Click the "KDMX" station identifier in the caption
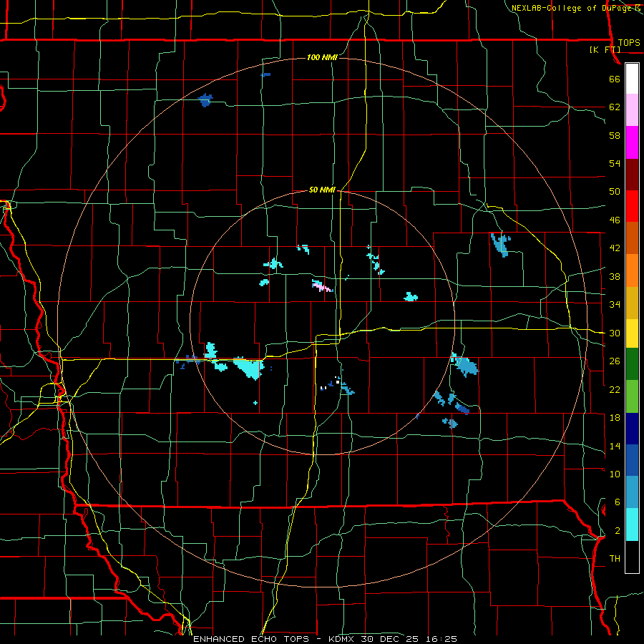The height and width of the screenshot is (644, 644). coord(343,639)
